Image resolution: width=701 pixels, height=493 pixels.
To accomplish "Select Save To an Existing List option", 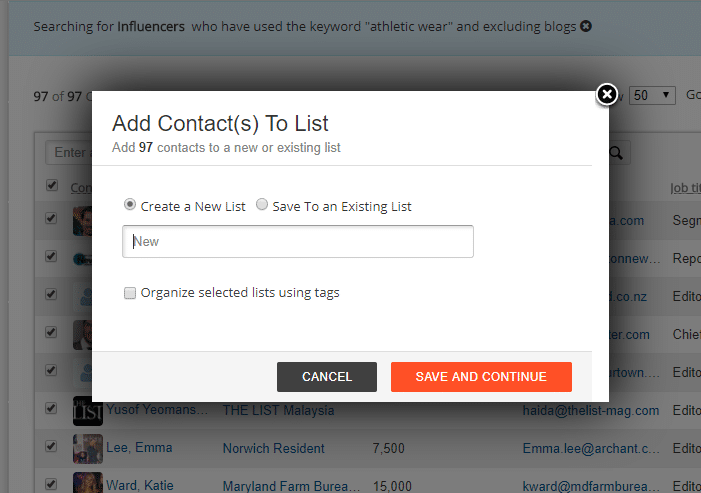I will [262, 205].
